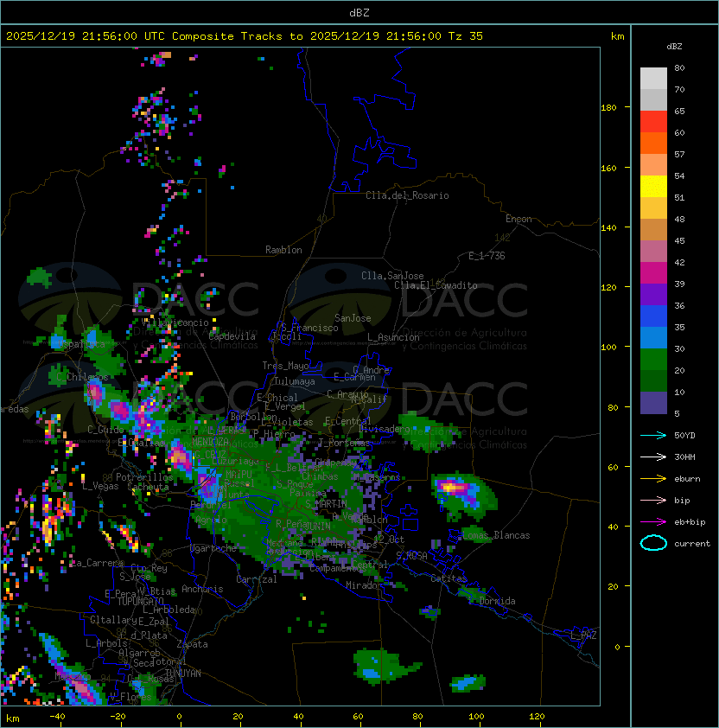Click the 'dBZ' title at the top
Screen dimensions: 719x728
(x=359, y=12)
